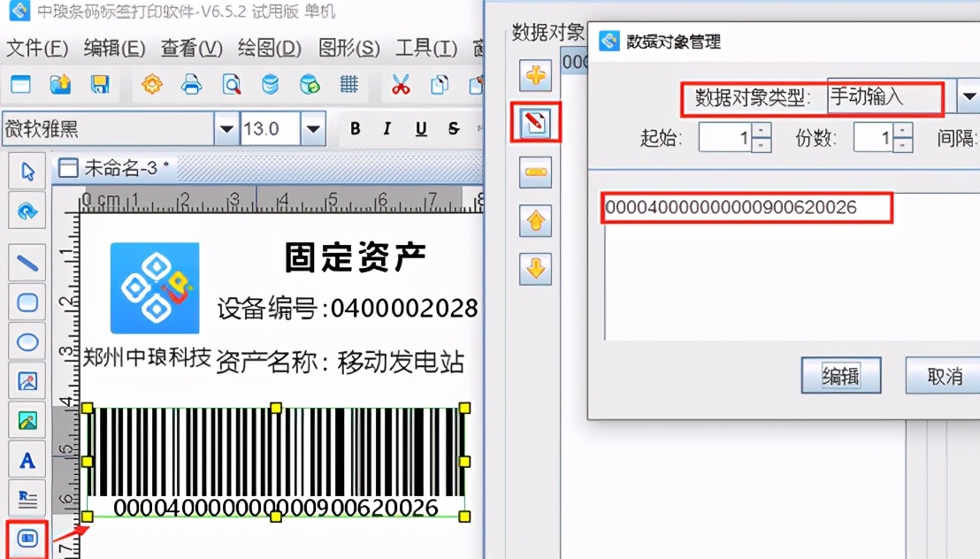Open the 数据对象类型 dropdown
This screenshot has width=980, height=559.
(969, 97)
